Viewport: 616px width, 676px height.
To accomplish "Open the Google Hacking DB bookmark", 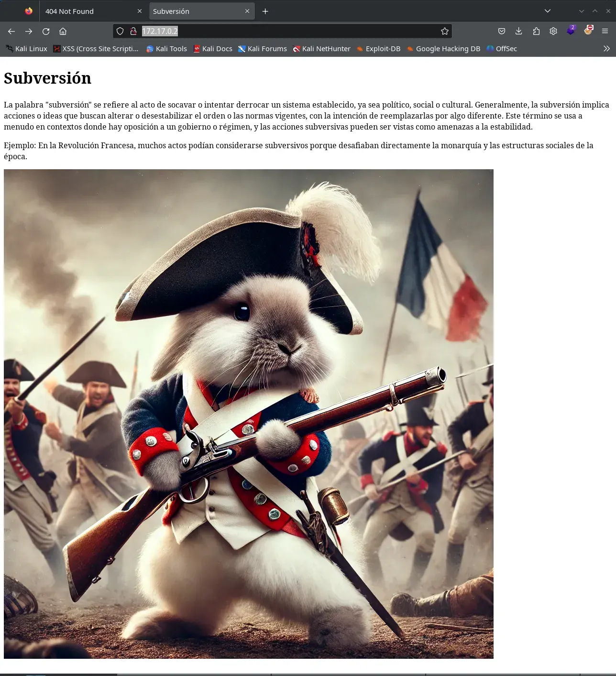I will [x=443, y=49].
